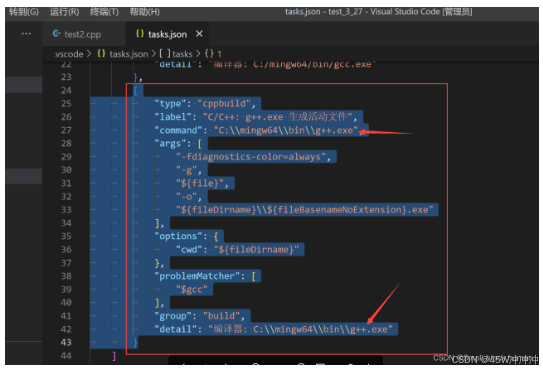Open the 终端(T) menu
This screenshot has width=543, height=372.
(104, 12)
